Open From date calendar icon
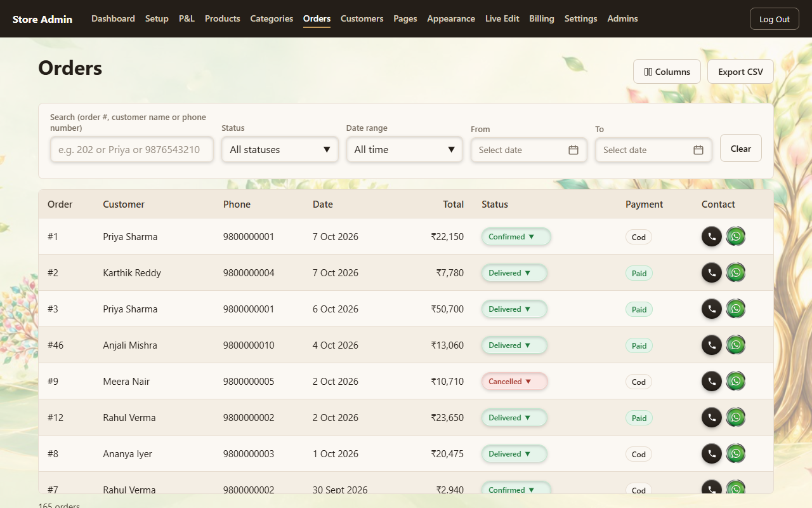The image size is (812, 508). coord(573,150)
